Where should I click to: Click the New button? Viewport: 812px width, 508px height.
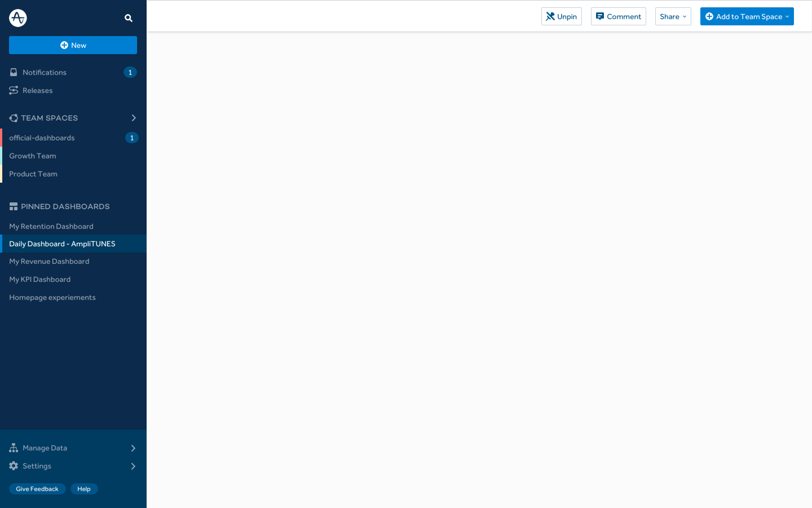coord(73,45)
